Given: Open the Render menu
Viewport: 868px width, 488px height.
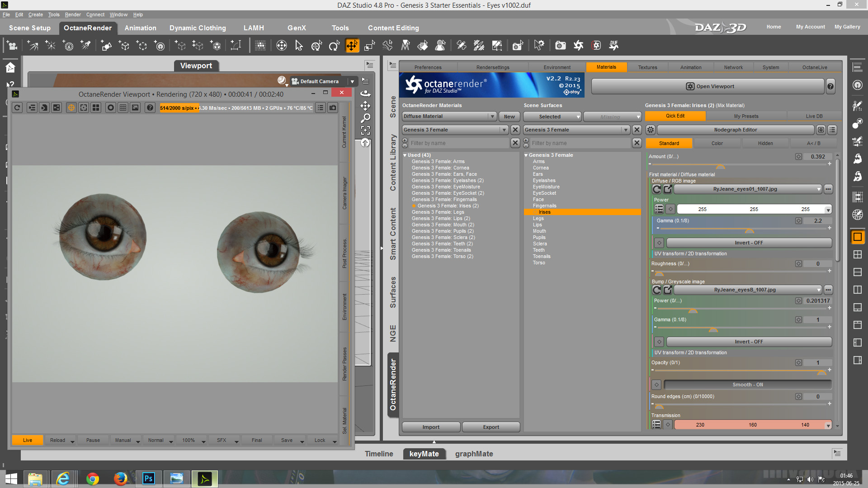Looking at the screenshot, I should point(72,14).
